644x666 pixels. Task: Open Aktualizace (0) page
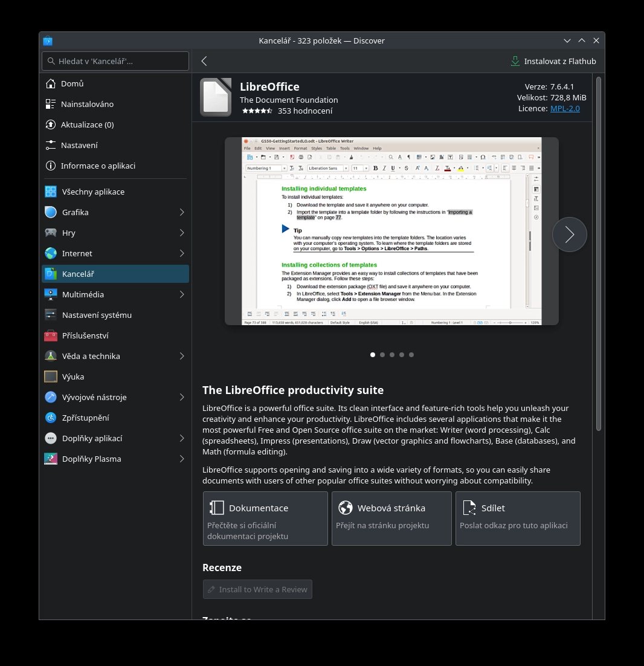coord(115,124)
